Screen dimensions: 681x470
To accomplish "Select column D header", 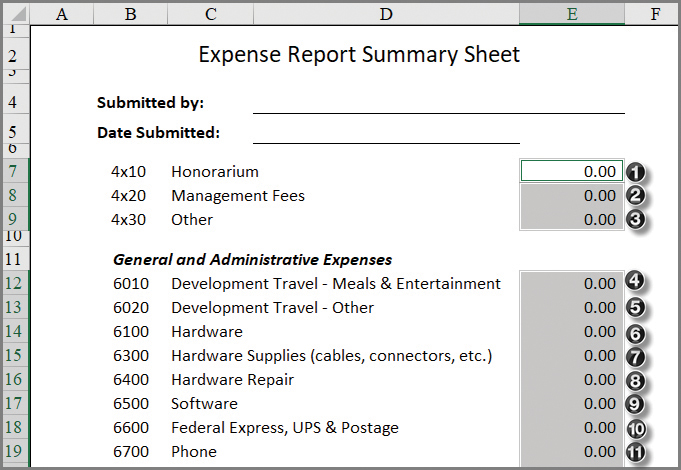I will (386, 13).
